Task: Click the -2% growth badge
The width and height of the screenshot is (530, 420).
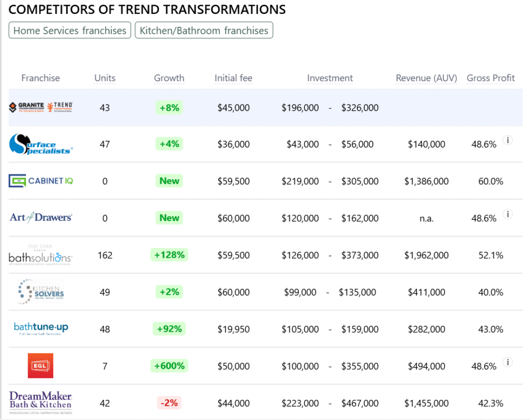Action: (x=169, y=403)
